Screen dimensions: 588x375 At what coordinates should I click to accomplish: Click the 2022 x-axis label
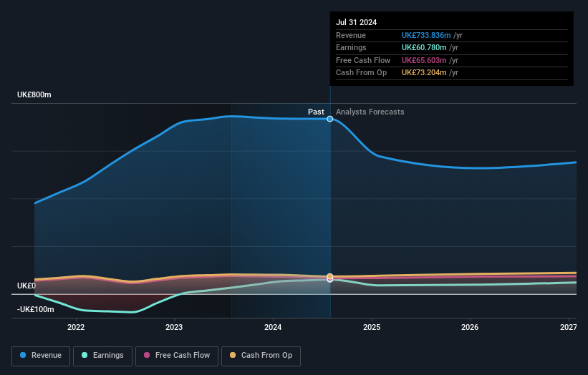[76, 328]
